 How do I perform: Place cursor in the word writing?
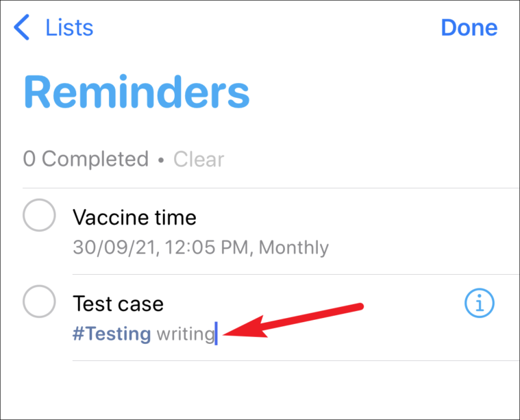(186, 334)
